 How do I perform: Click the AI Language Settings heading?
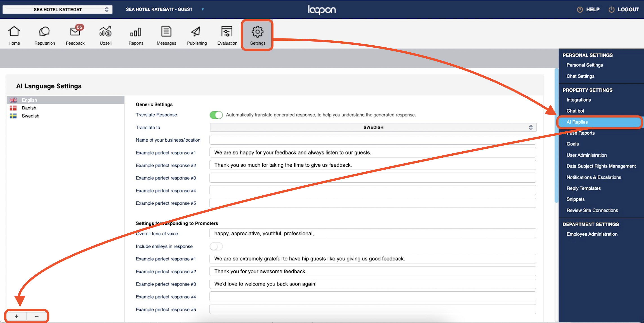click(x=49, y=86)
